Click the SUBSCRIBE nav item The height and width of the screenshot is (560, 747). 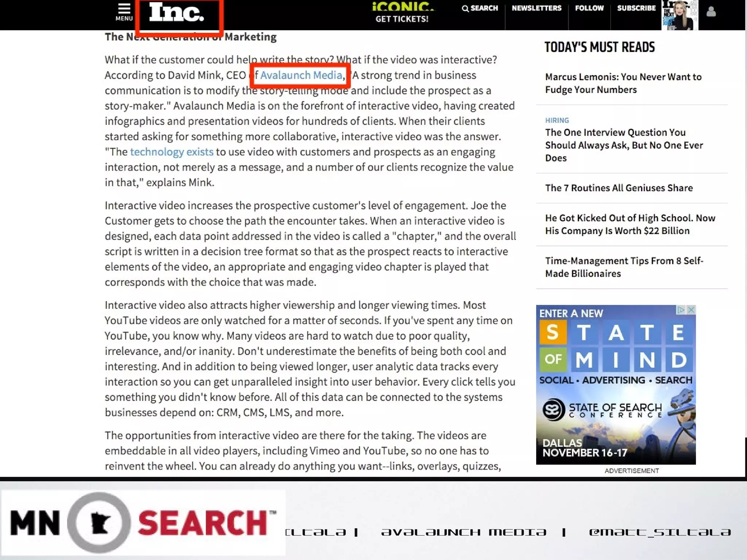click(636, 8)
